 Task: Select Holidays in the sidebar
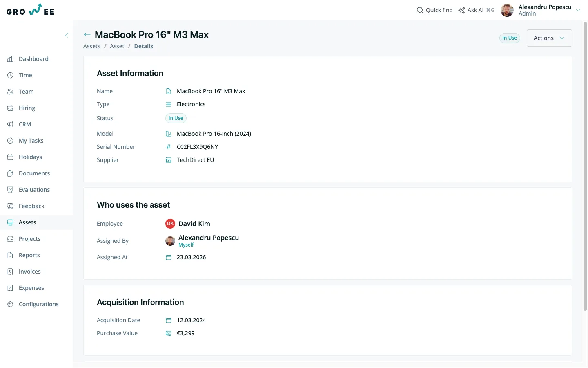37,157
